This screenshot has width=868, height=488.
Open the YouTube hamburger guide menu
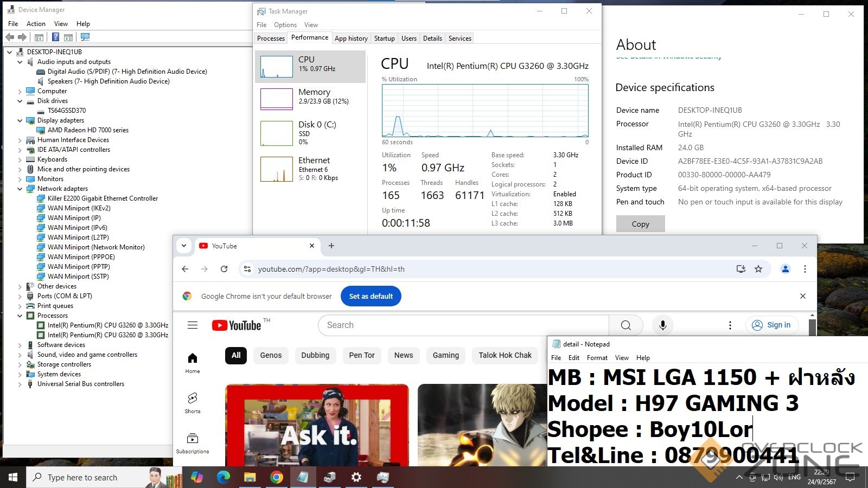pyautogui.click(x=193, y=325)
